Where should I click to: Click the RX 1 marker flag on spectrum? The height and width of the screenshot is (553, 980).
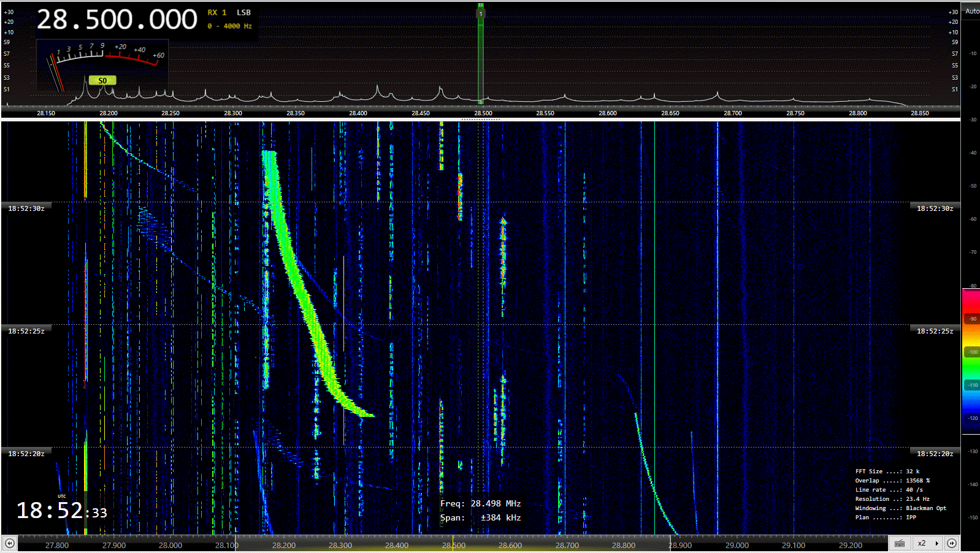point(481,13)
